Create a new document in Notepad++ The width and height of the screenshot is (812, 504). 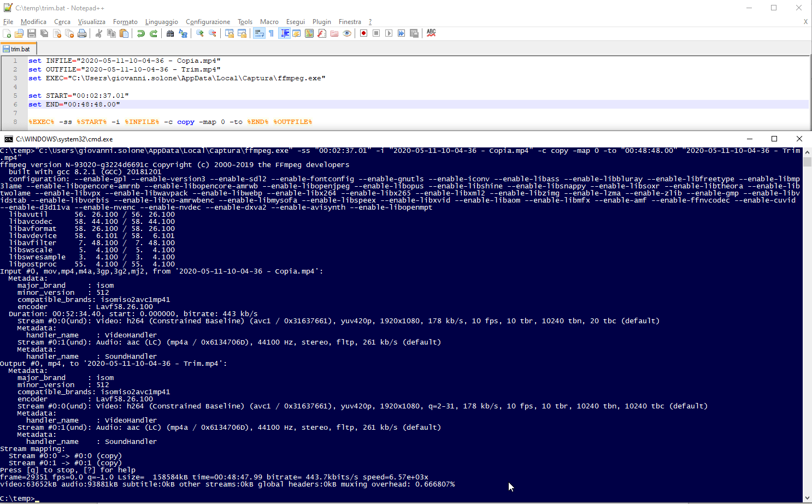pos(7,33)
